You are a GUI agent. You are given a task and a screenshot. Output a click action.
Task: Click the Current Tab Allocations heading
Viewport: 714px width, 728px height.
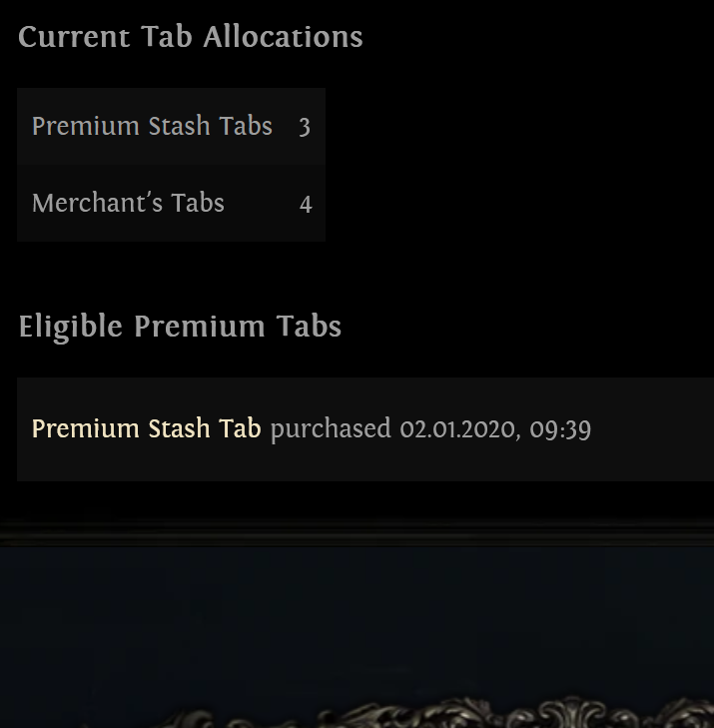click(x=191, y=37)
